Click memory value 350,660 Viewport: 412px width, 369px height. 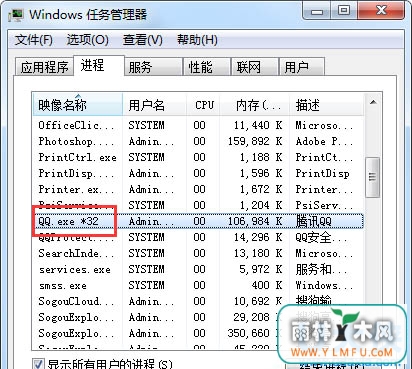click(249, 333)
